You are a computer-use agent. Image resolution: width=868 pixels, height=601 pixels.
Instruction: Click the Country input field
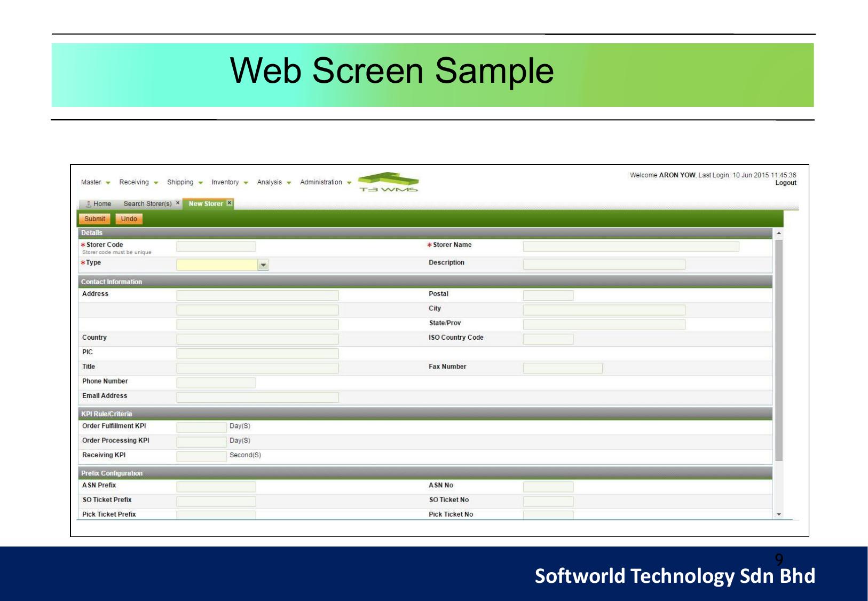point(257,339)
